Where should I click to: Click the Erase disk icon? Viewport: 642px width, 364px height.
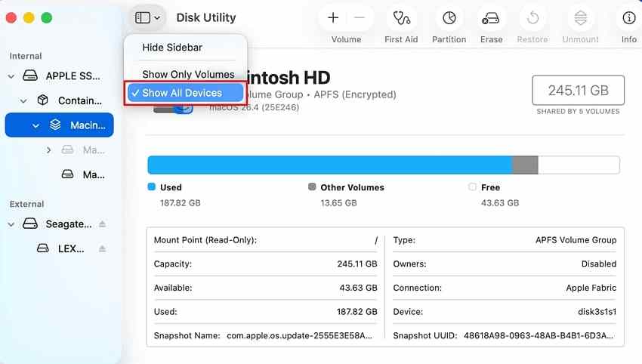coord(490,18)
